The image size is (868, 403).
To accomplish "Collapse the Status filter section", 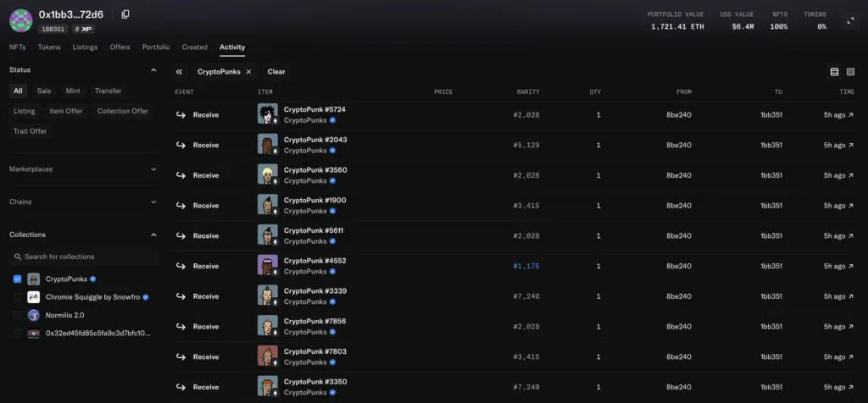I will (153, 70).
